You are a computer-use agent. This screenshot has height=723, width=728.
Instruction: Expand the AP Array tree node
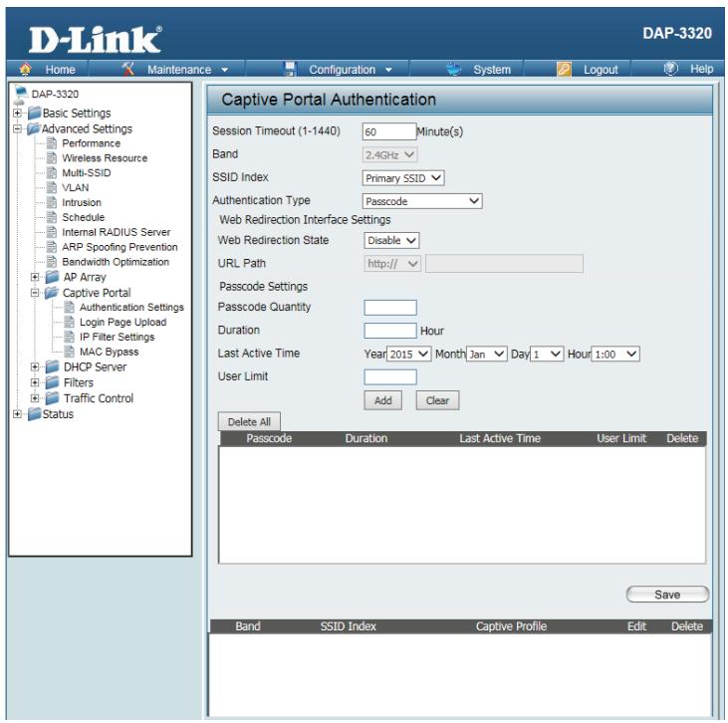tap(35, 277)
